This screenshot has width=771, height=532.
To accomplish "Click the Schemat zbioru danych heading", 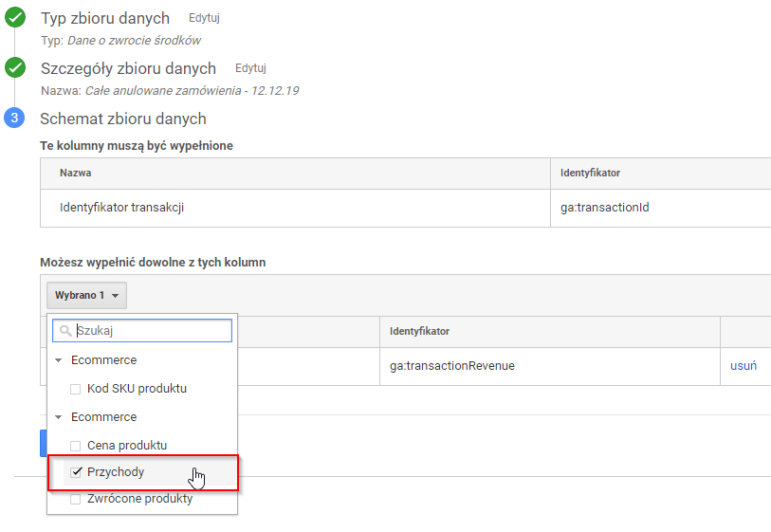I will click(123, 119).
